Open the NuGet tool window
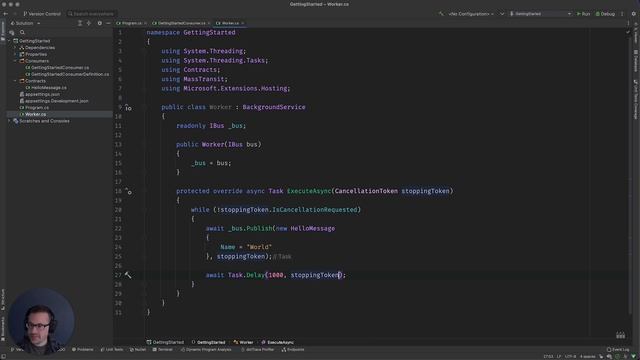 pyautogui.click(x=138, y=349)
